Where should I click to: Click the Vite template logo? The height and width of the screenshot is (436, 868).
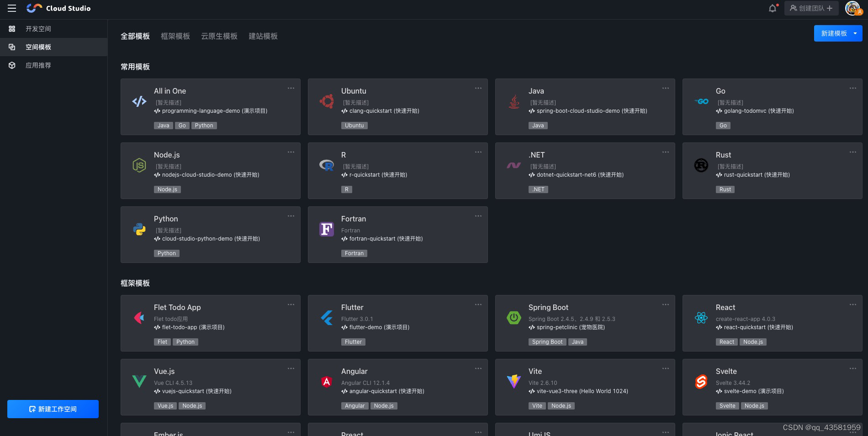(x=514, y=382)
